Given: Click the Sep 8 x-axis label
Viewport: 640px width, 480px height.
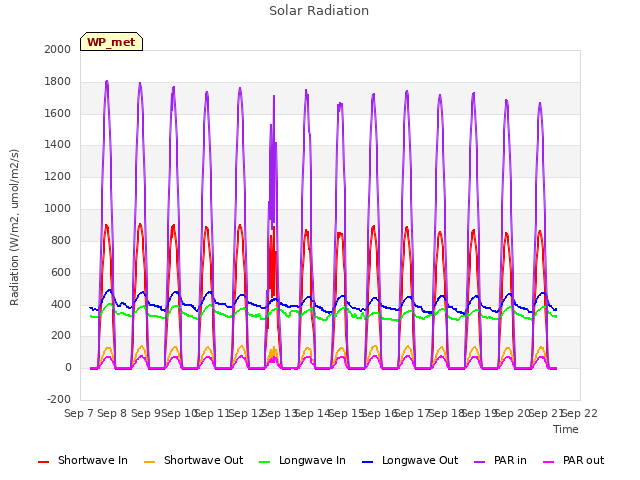Looking at the screenshot, I should pos(112,413).
